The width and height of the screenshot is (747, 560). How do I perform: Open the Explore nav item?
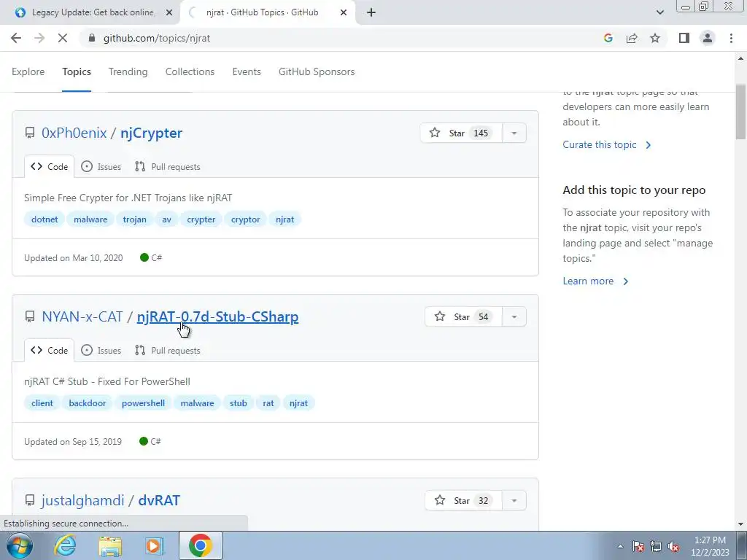[x=28, y=72]
